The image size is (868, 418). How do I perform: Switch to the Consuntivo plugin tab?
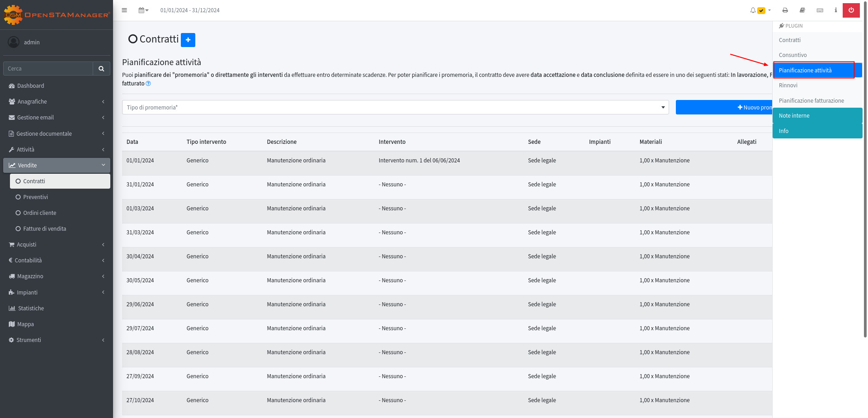pos(793,55)
